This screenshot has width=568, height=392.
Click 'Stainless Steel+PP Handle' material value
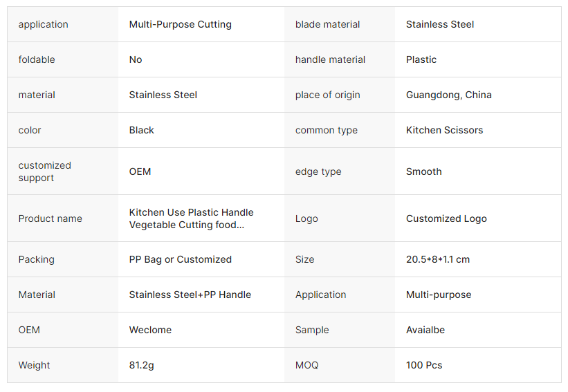click(190, 295)
